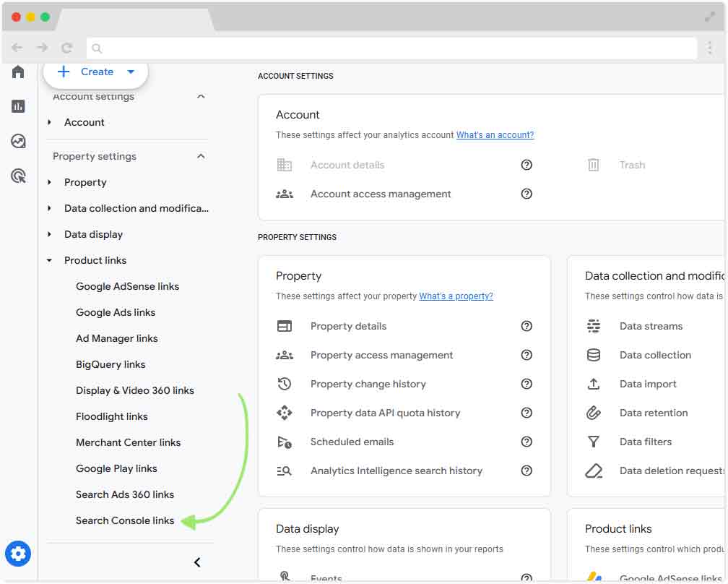Click the Account access management people icon
The height and width of the screenshot is (584, 728).
[284, 194]
